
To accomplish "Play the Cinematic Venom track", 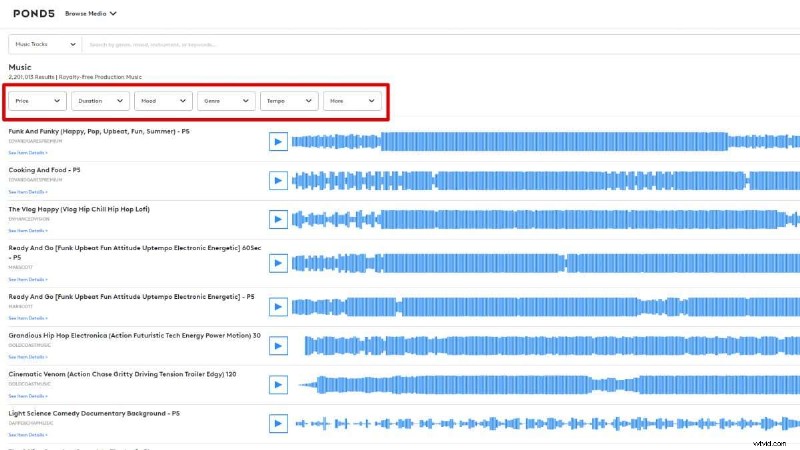I will pos(278,384).
